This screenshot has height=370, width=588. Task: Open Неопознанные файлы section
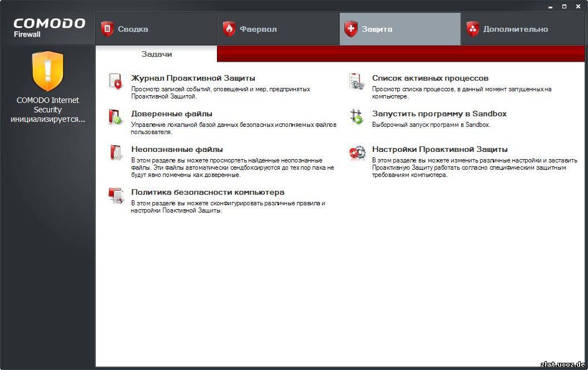pyautogui.click(x=177, y=149)
